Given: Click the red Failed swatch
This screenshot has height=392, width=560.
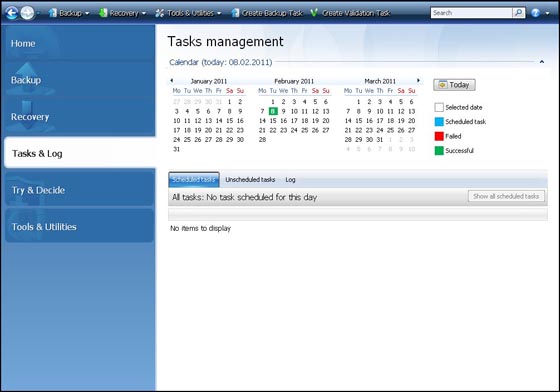Looking at the screenshot, I should coord(439,136).
